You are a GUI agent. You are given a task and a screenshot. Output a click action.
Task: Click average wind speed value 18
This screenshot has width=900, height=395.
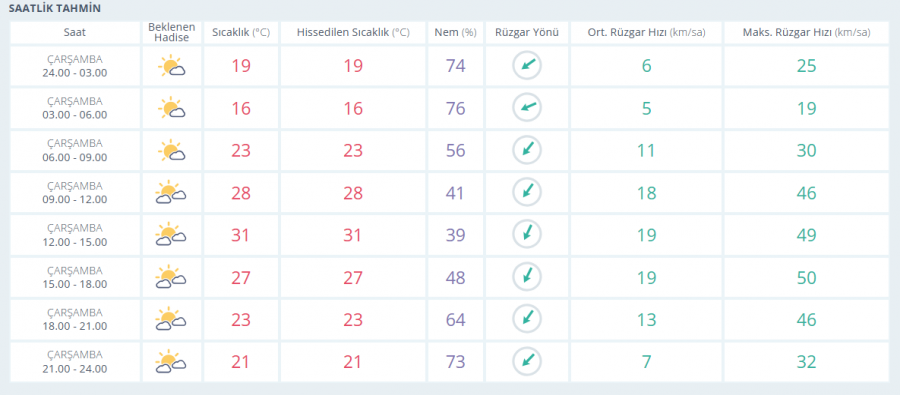(646, 193)
